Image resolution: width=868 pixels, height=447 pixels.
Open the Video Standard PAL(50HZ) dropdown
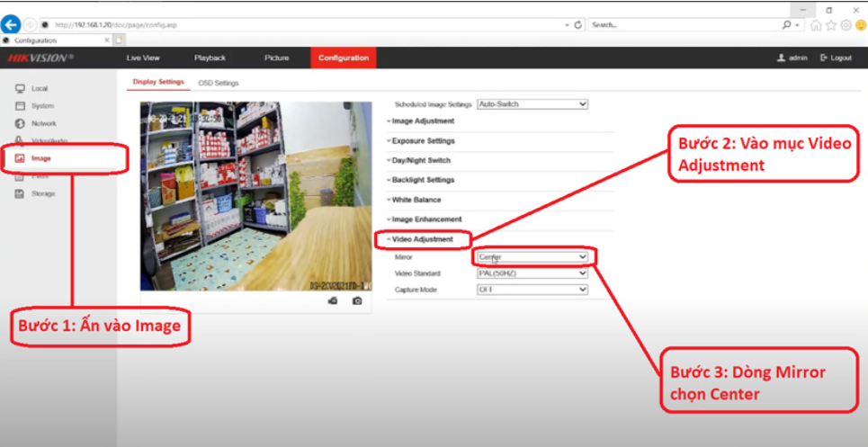(532, 273)
